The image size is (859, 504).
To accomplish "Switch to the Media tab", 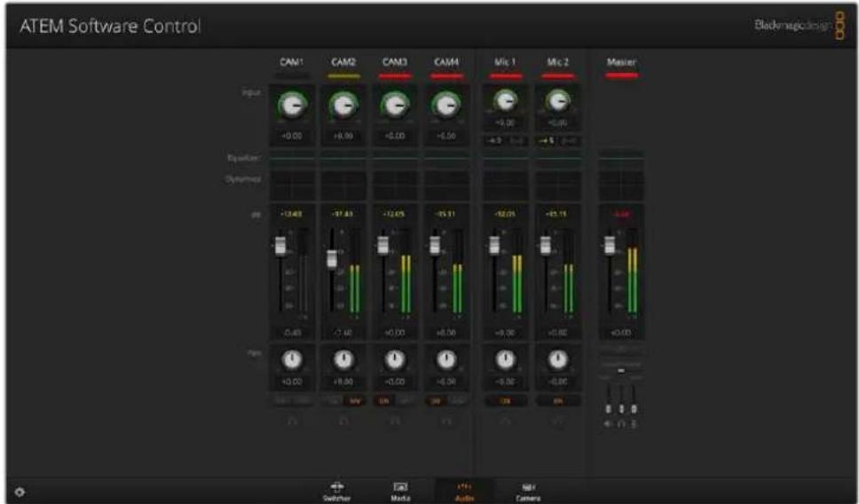I will [400, 492].
